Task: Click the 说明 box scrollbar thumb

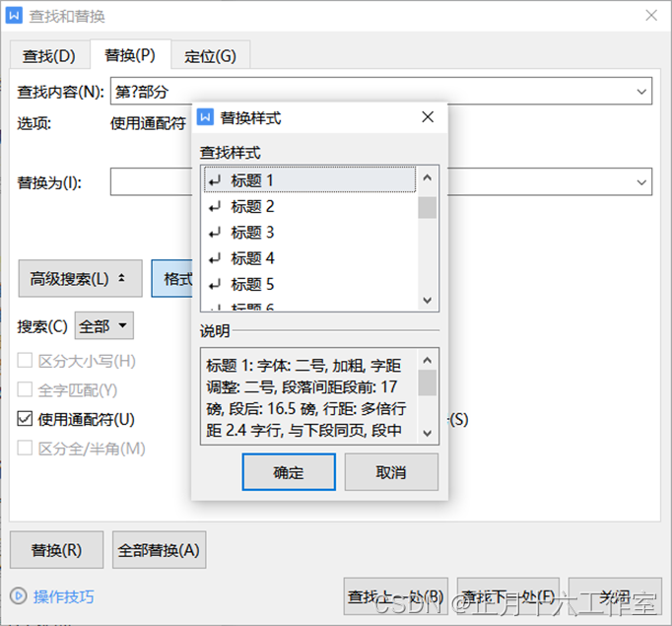Action: click(x=428, y=383)
